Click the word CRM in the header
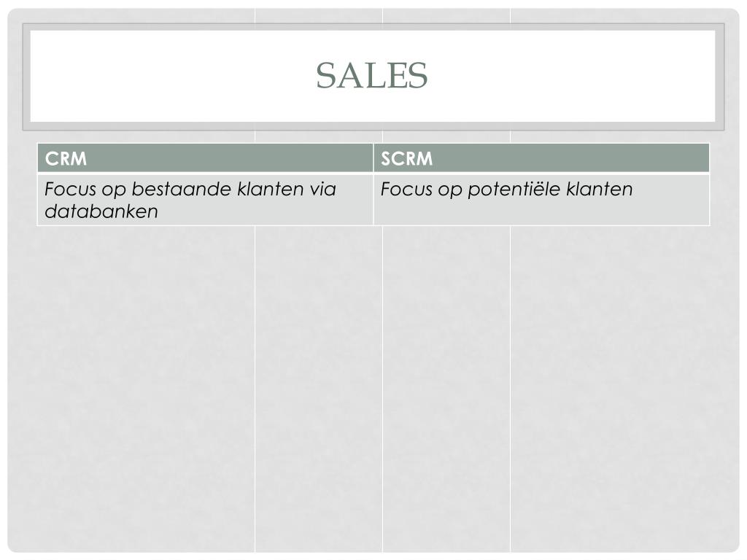The width and height of the screenshot is (747, 560). pyautogui.click(x=66, y=158)
